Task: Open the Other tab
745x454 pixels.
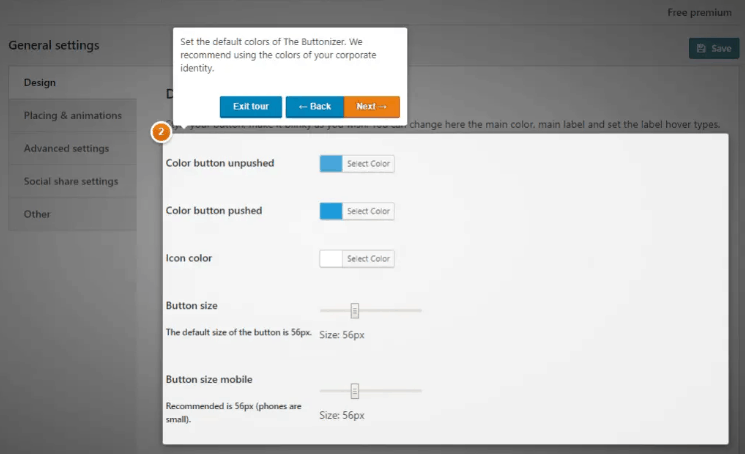Action: (72, 214)
